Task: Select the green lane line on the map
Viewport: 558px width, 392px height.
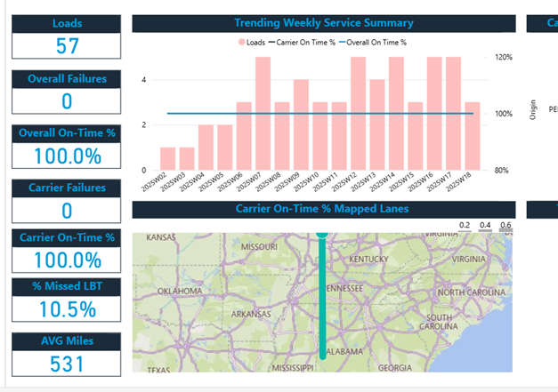Action: point(322,293)
